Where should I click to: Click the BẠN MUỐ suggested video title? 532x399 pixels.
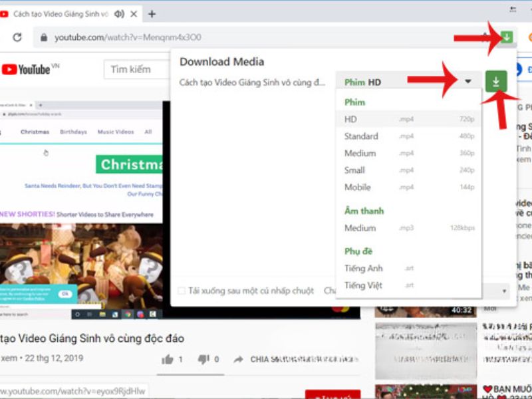pos(507,389)
